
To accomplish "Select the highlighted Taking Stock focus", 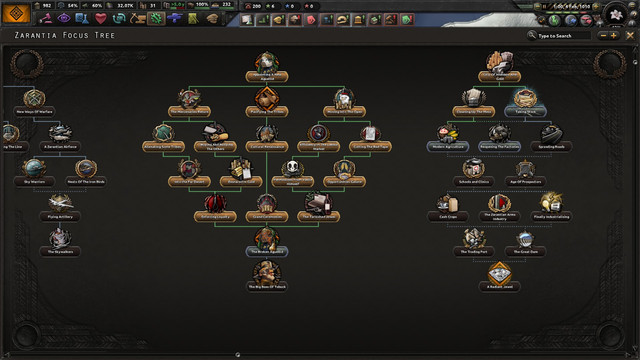I will point(525,103).
